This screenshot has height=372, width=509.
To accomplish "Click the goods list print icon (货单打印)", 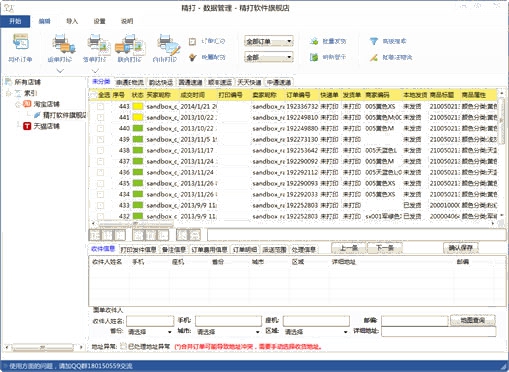I will point(99,43).
